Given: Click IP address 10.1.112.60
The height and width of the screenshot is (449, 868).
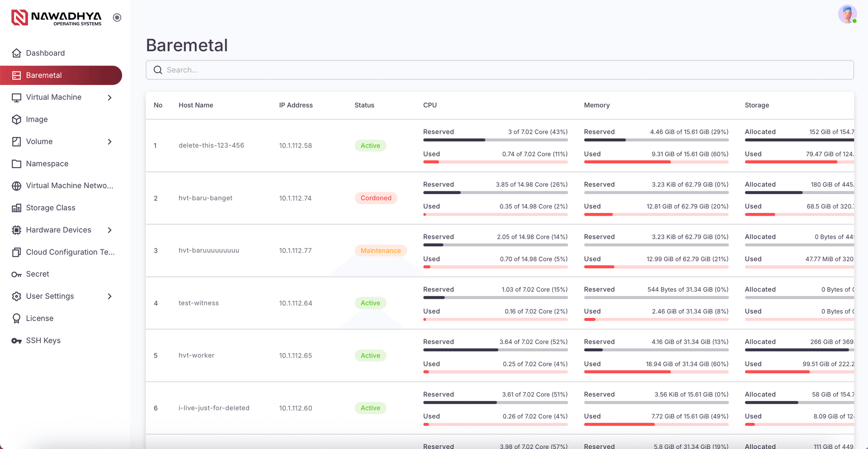Looking at the screenshot, I should pos(295,408).
